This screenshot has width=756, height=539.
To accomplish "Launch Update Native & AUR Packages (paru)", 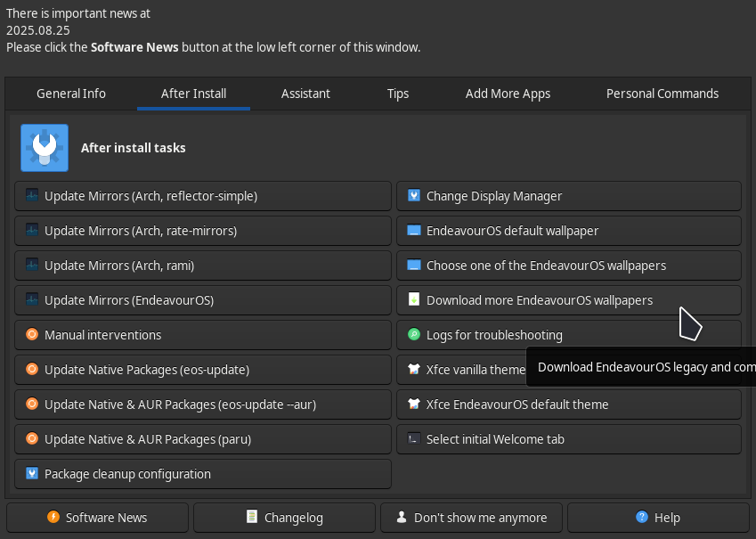I will (x=203, y=439).
